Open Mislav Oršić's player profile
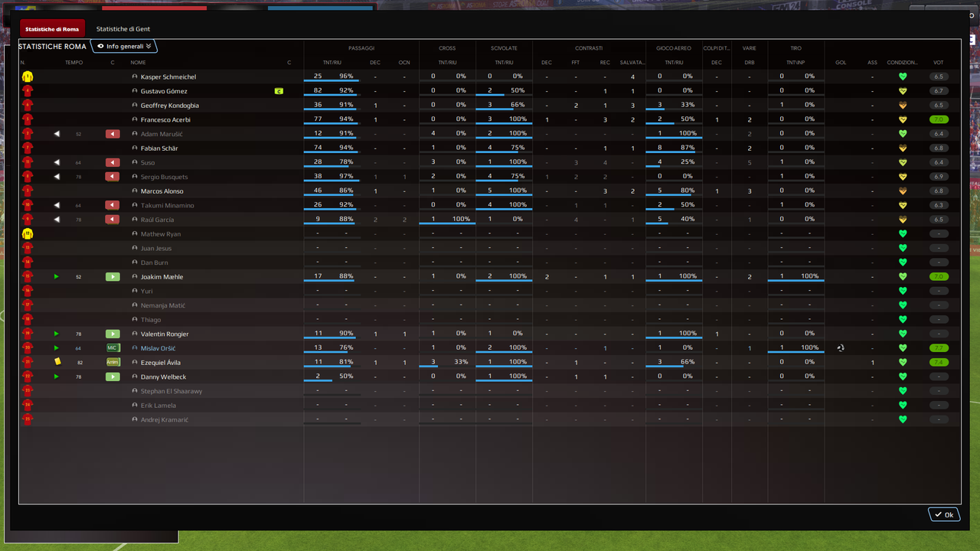The width and height of the screenshot is (980, 551). [158, 348]
